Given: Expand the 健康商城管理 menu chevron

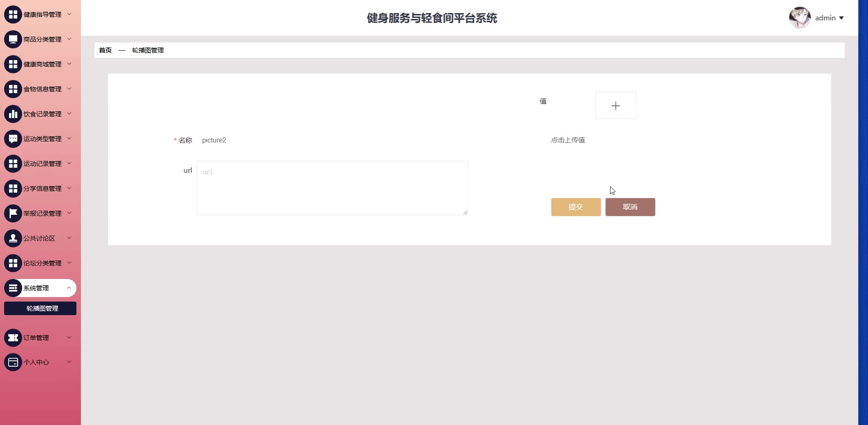Looking at the screenshot, I should click(69, 64).
